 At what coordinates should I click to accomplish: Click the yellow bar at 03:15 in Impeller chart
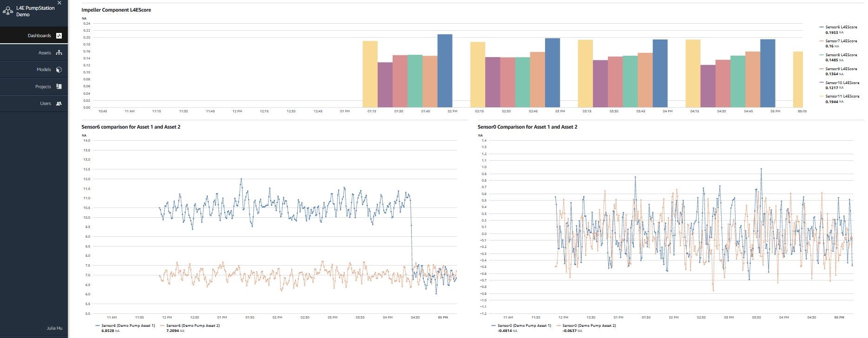click(x=585, y=74)
